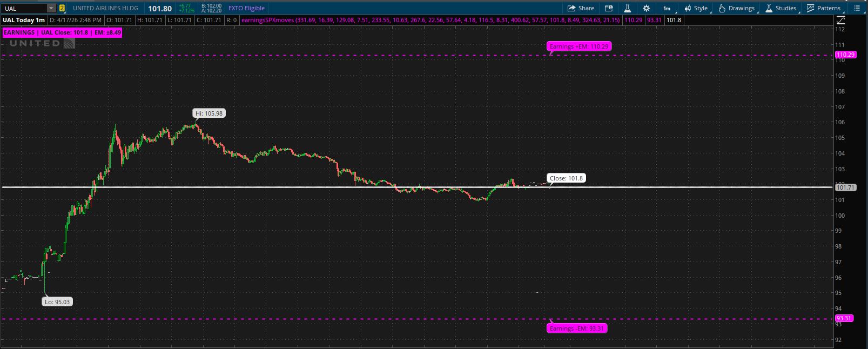Click the +6.77 net change value
The image size is (868, 349).
(185, 6)
